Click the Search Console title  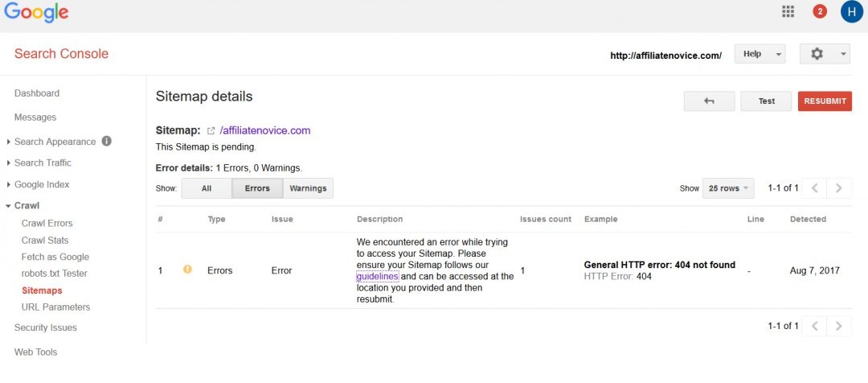point(61,54)
